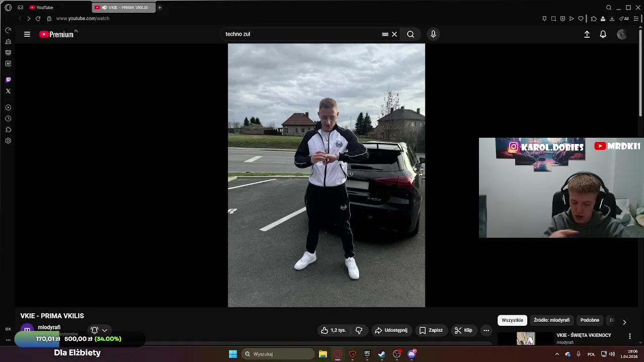644x362 pixels.
Task: Open browser downloads icon
Action: coord(612,19)
